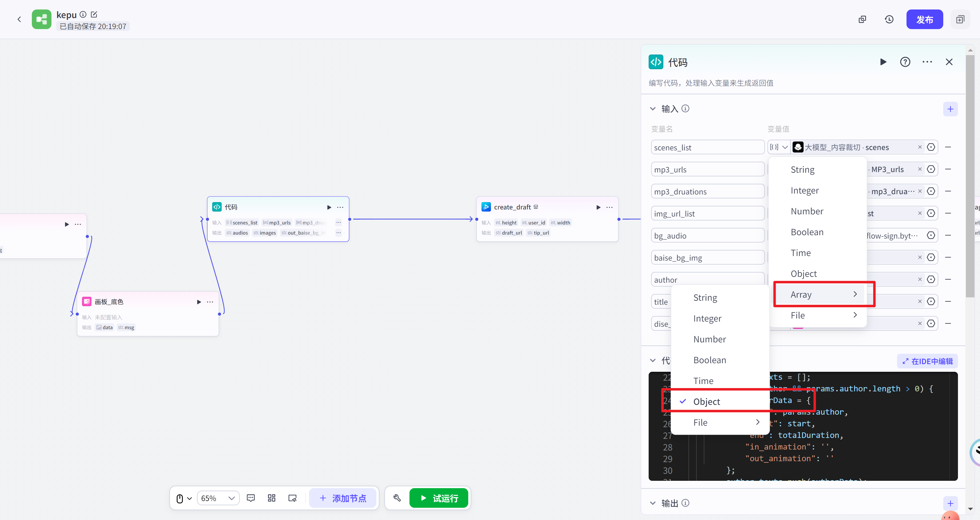This screenshot has width=980, height=520.
Task: Expand the Array submenu
Action: pos(818,294)
